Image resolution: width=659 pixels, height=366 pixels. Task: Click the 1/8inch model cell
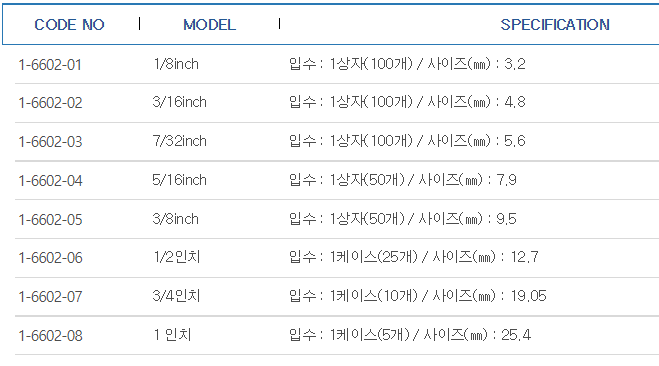[176, 64]
